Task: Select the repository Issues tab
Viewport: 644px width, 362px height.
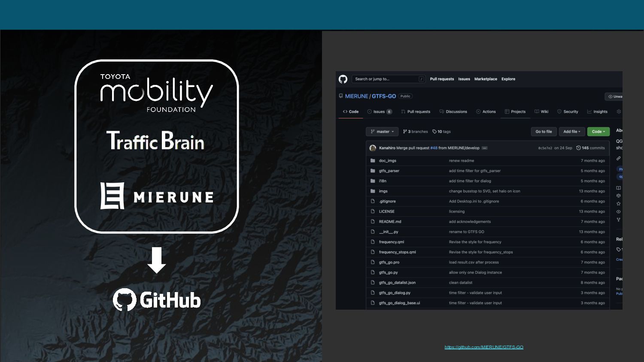Action: [x=380, y=112]
